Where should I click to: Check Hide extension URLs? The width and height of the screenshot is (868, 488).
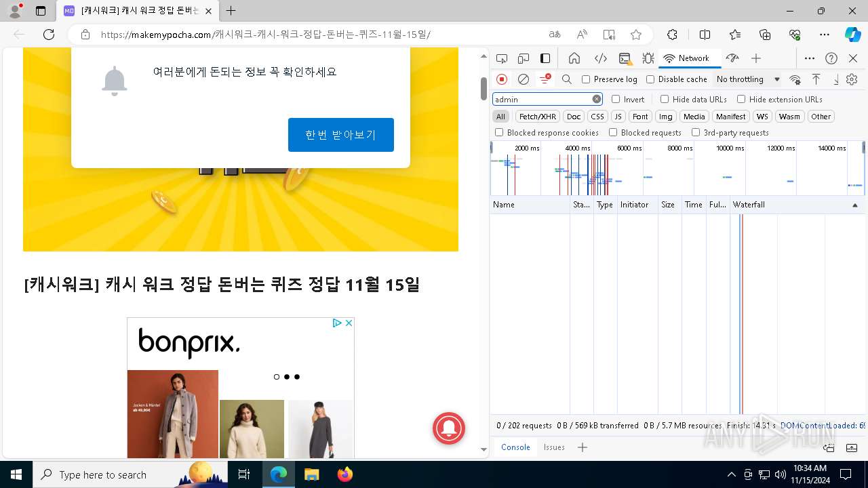point(741,99)
